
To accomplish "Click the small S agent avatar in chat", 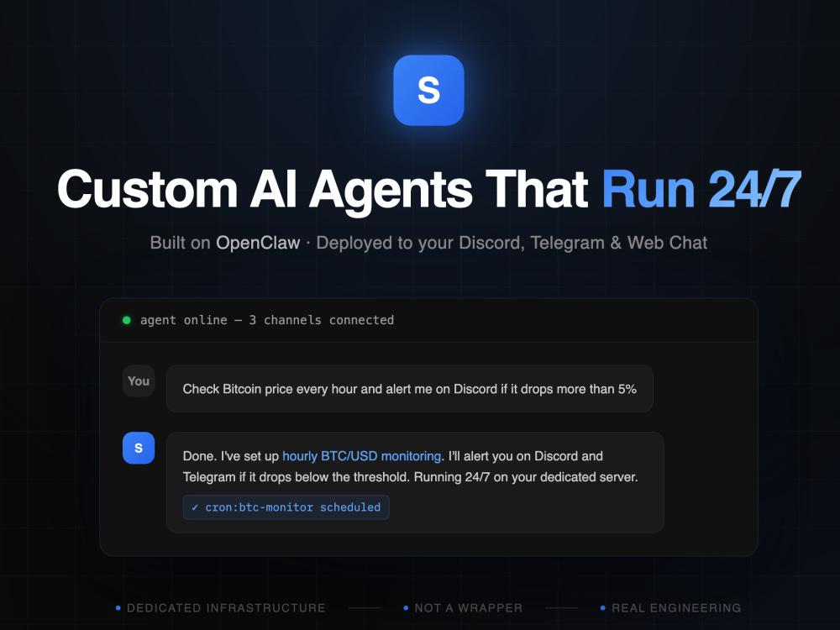I will pos(139,448).
